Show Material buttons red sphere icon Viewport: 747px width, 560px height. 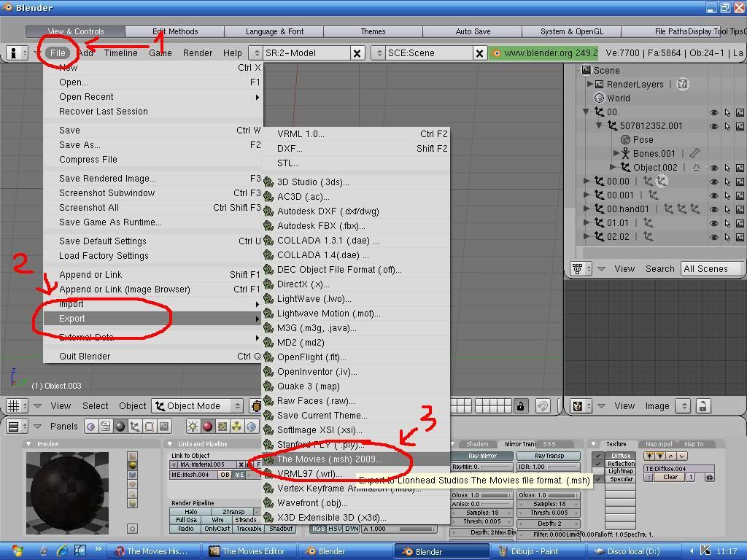[208, 426]
